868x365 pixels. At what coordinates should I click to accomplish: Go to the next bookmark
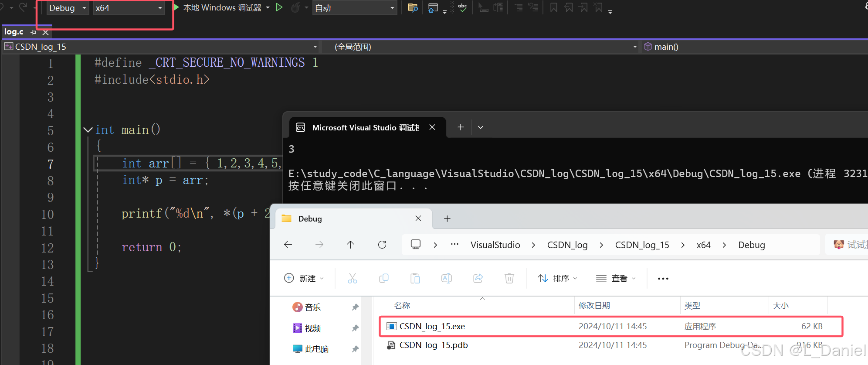(x=583, y=8)
